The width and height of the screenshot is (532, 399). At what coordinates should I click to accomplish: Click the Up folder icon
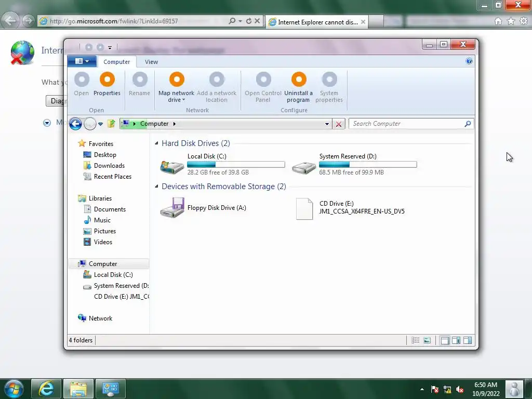(111, 124)
